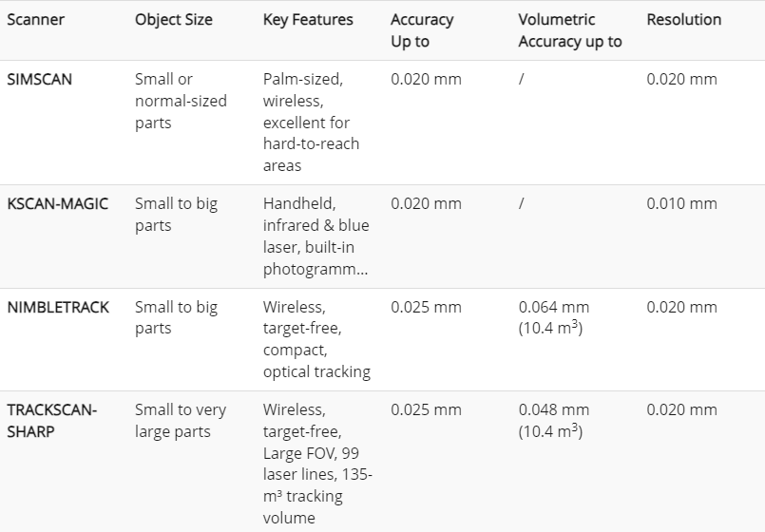Open the TRACKSCAN-SHARP scanner entry
The image size is (765, 532).
(x=51, y=420)
